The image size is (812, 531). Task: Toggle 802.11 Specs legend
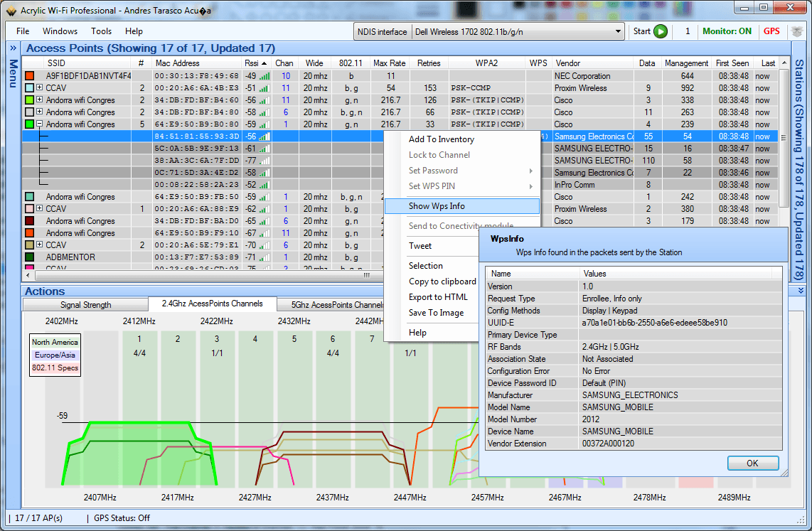tap(55, 368)
